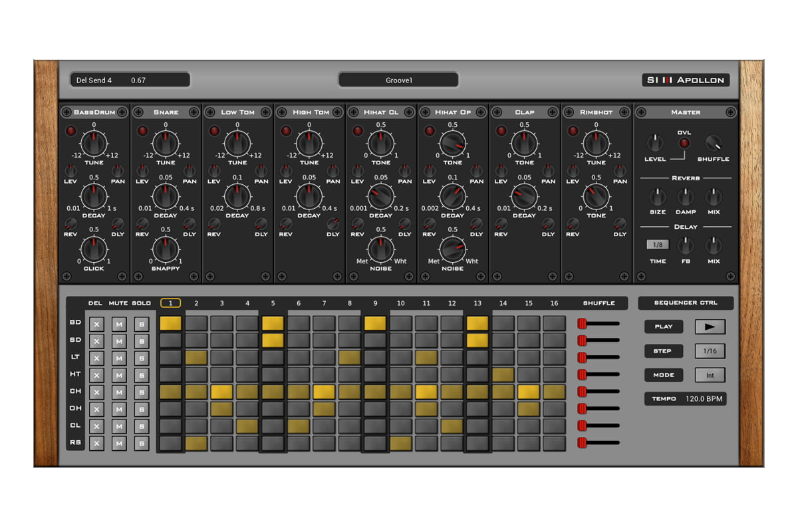
Task: Clear the LT track with DEL X
Action: 96,358
